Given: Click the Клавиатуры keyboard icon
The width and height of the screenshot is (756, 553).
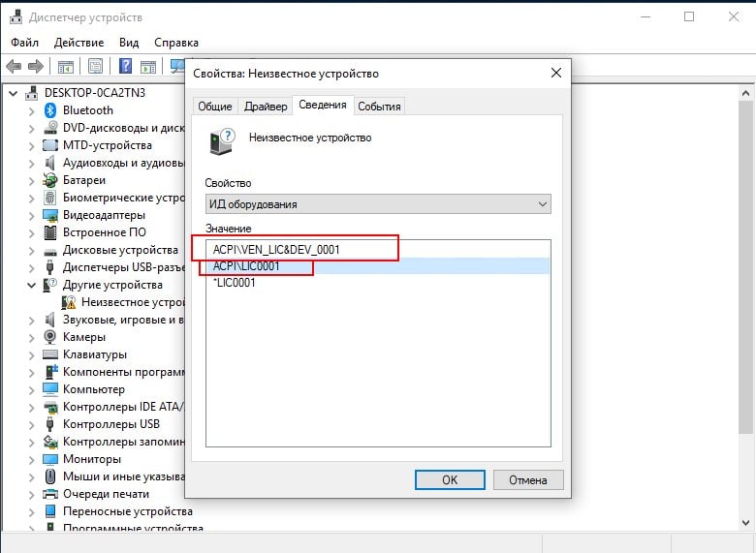Looking at the screenshot, I should point(50,354).
